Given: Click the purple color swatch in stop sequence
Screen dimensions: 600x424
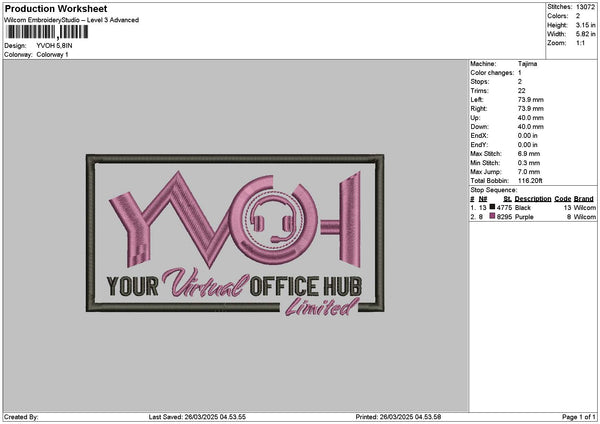Looking at the screenshot, I should click(x=492, y=216).
